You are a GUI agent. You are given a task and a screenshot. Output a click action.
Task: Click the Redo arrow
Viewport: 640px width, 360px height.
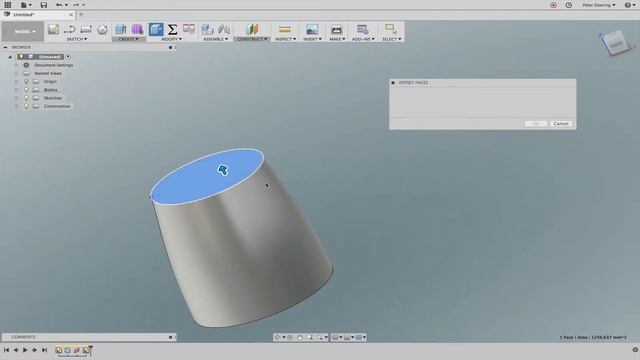[76, 5]
